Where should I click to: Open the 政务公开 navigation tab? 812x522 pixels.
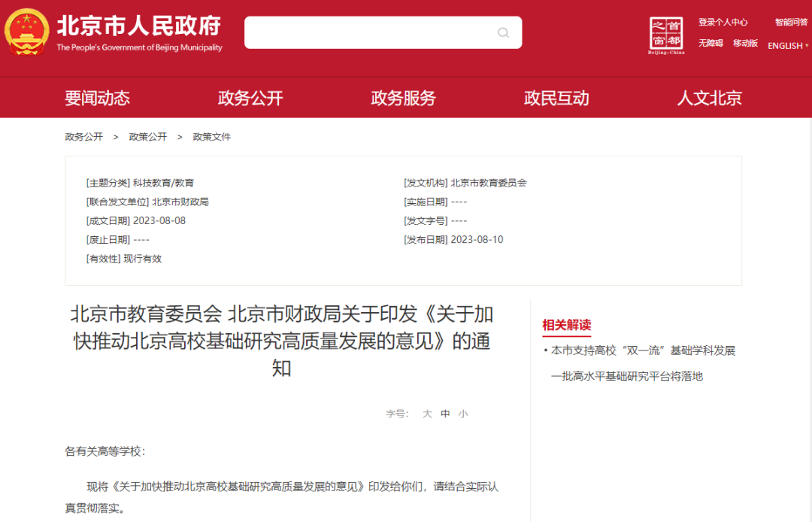pyautogui.click(x=250, y=99)
